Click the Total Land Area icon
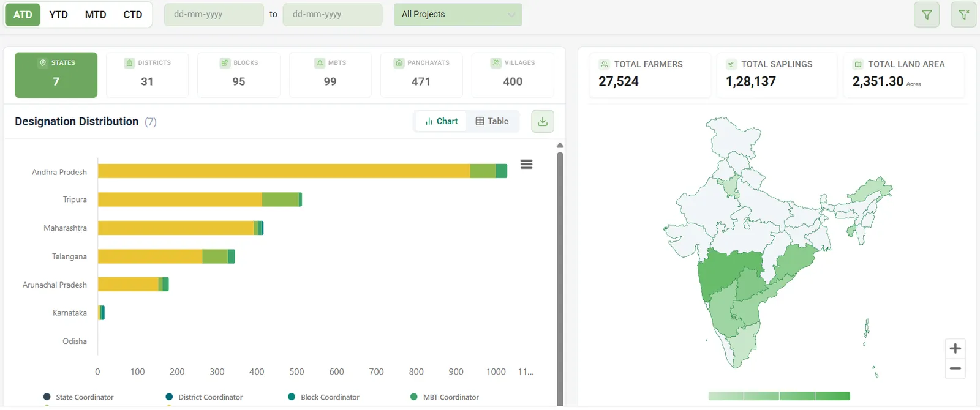This screenshot has width=980, height=410. [x=858, y=64]
